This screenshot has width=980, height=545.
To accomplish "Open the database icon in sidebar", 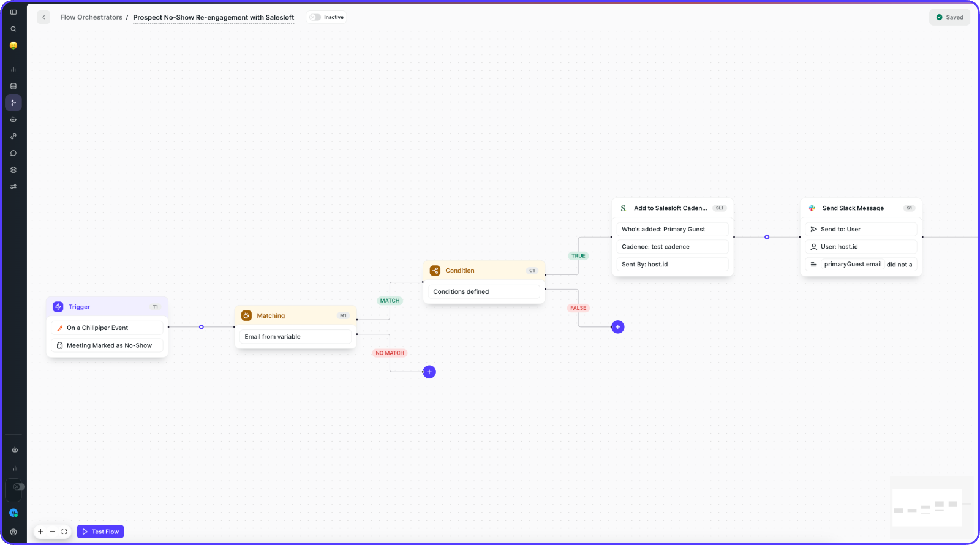I will 13,86.
